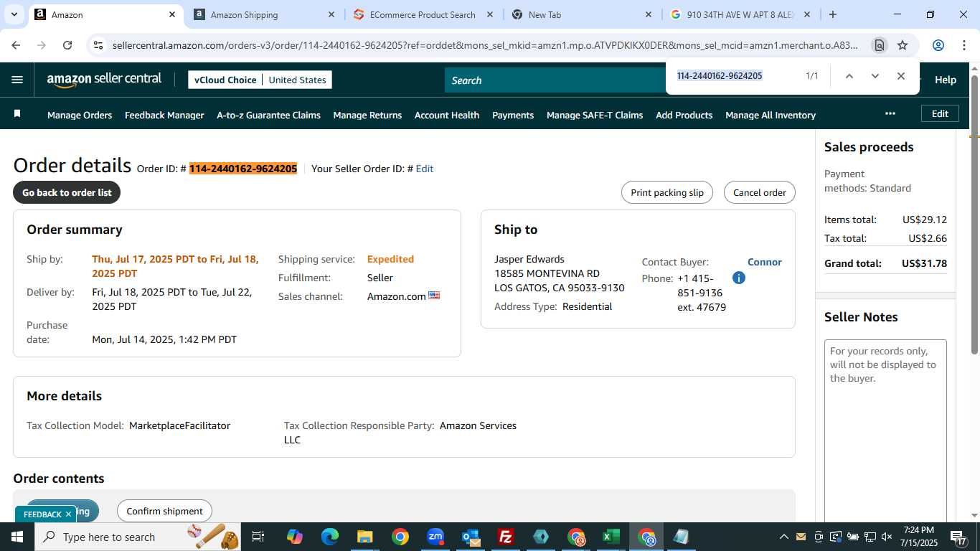980x551 pixels.
Task: Click the Windows taskbar search box
Action: coord(138,537)
